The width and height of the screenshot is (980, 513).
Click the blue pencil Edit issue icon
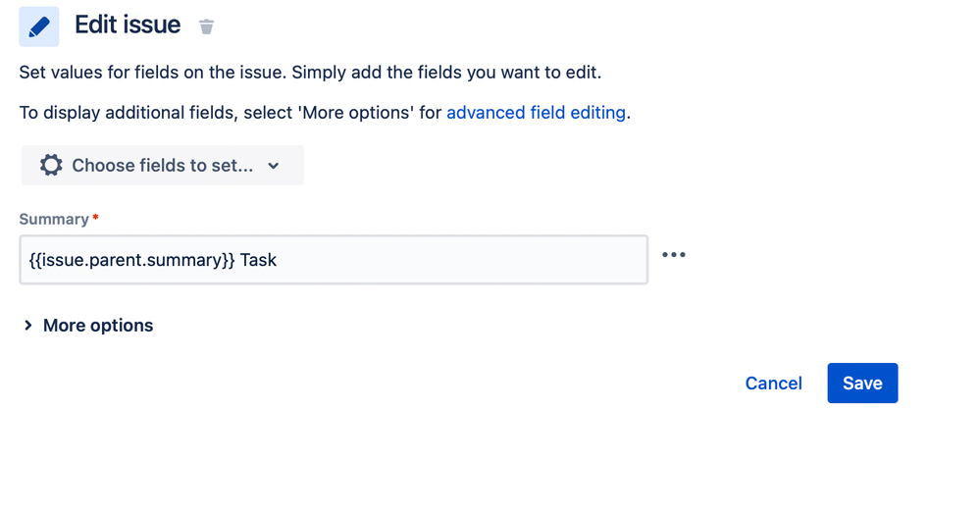click(39, 26)
